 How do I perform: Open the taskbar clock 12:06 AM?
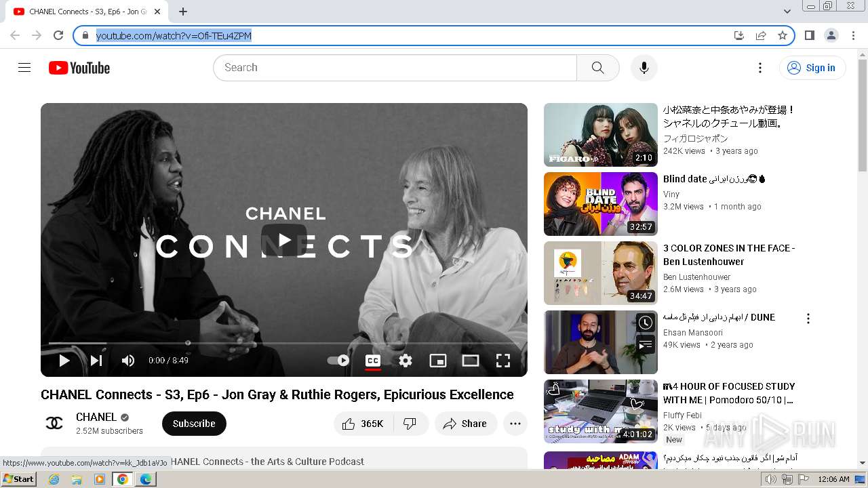[x=833, y=479]
